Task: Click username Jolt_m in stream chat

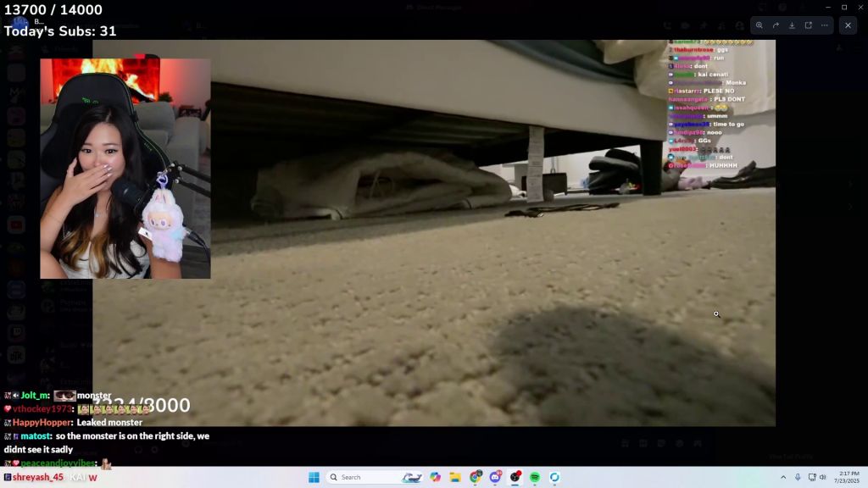Action: coord(35,396)
